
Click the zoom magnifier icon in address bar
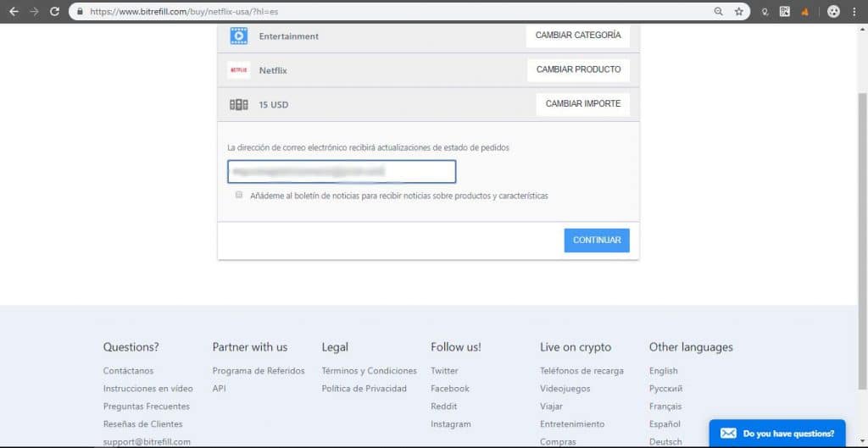tap(719, 11)
